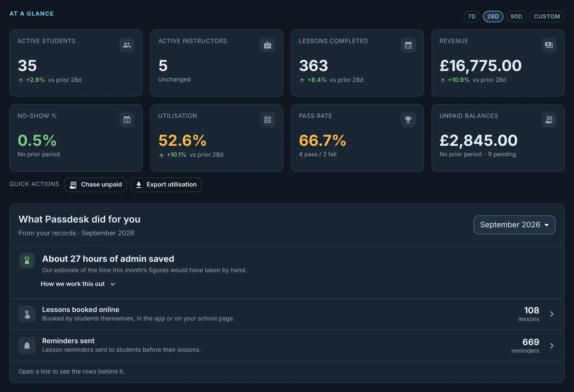Click the cancelled-calendar icon on No-Show card
The width and height of the screenshot is (574, 392).
pyautogui.click(x=127, y=120)
